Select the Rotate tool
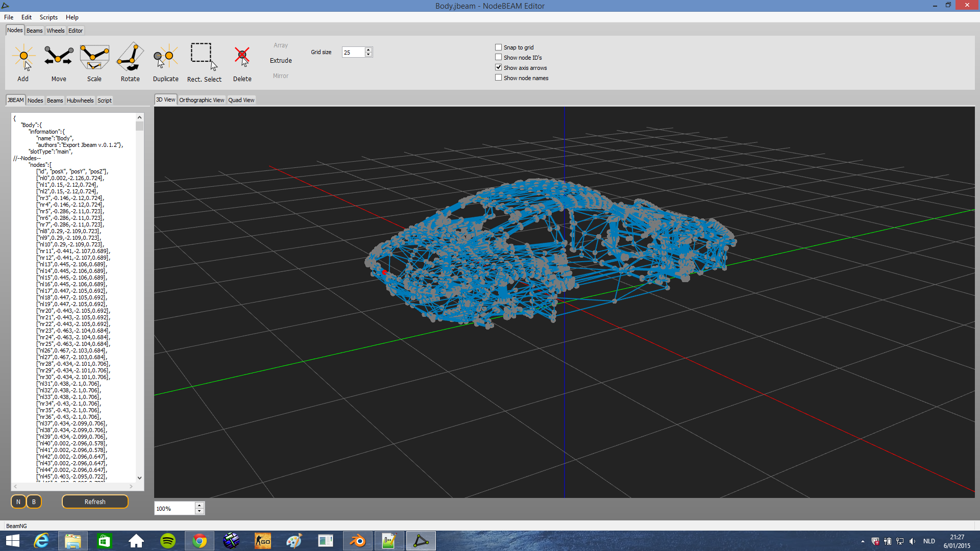 tap(130, 62)
